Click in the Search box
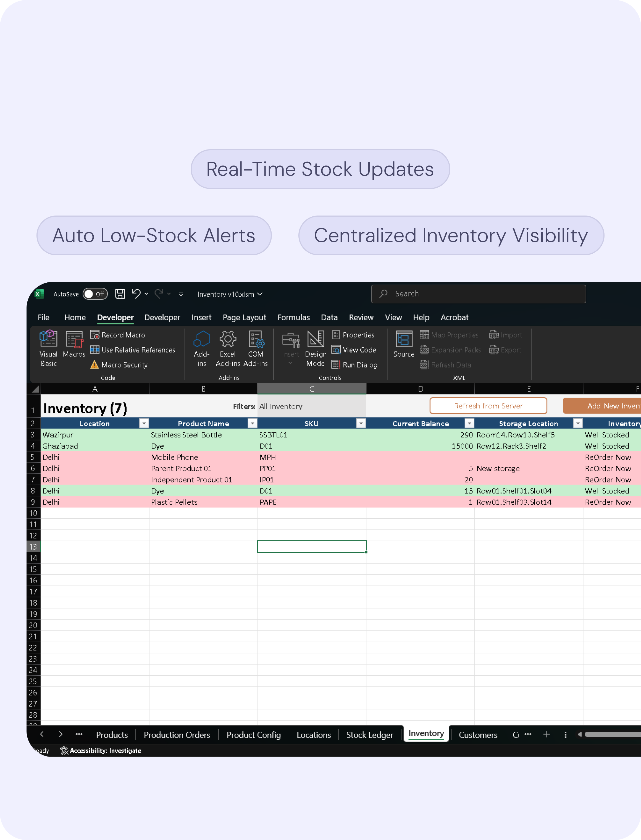This screenshot has height=840, width=641. [x=478, y=294]
